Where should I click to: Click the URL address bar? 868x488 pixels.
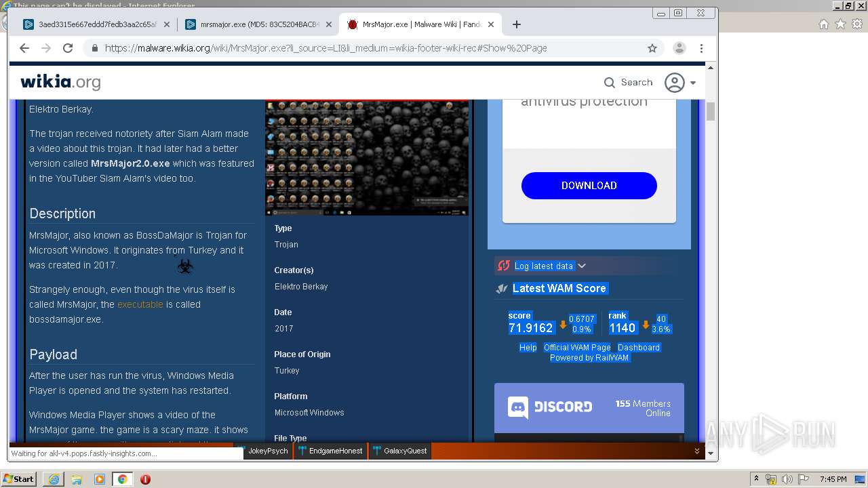[x=372, y=48]
